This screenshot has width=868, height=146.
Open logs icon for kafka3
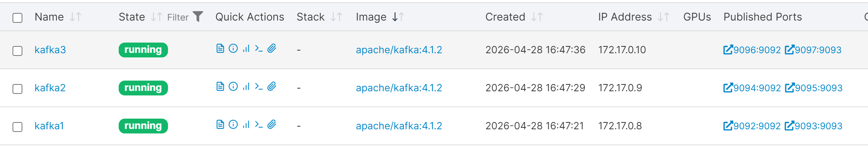(220, 49)
